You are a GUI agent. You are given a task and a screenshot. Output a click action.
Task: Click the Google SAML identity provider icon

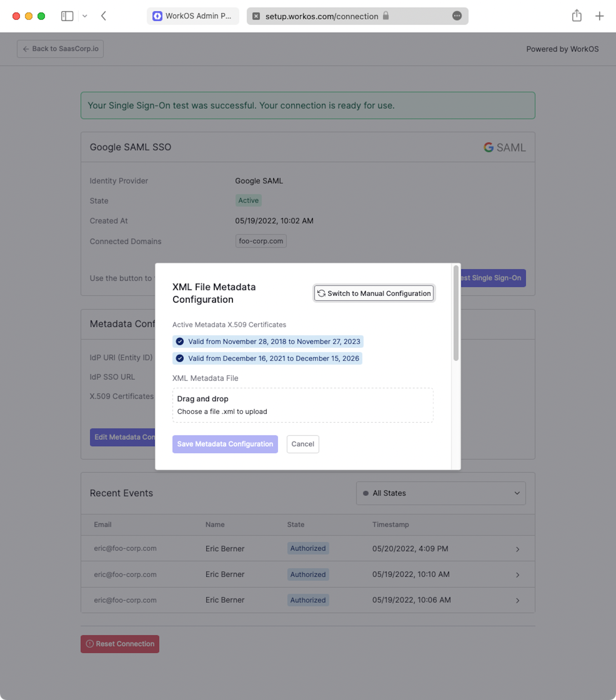click(x=488, y=148)
